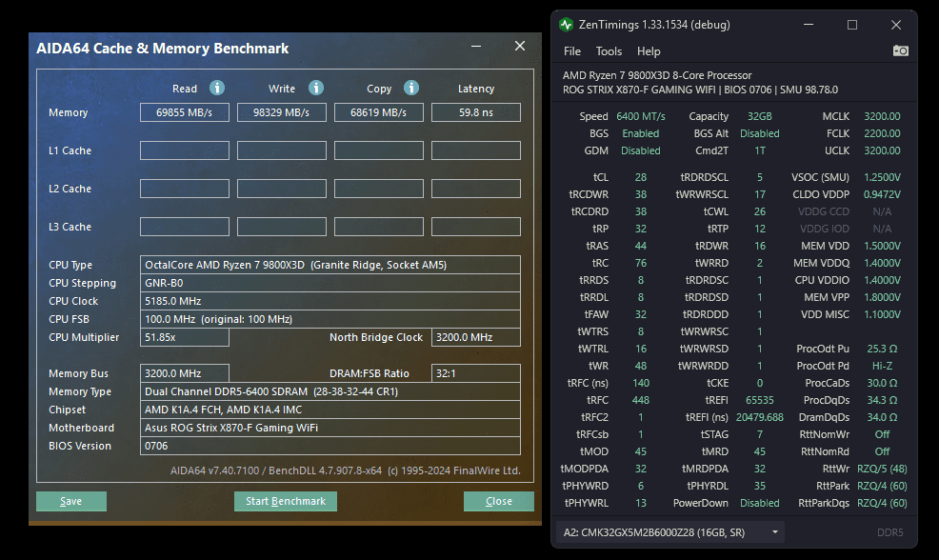Click the tRFC value 448
Viewport: 939px width, 560px height.
(x=641, y=400)
